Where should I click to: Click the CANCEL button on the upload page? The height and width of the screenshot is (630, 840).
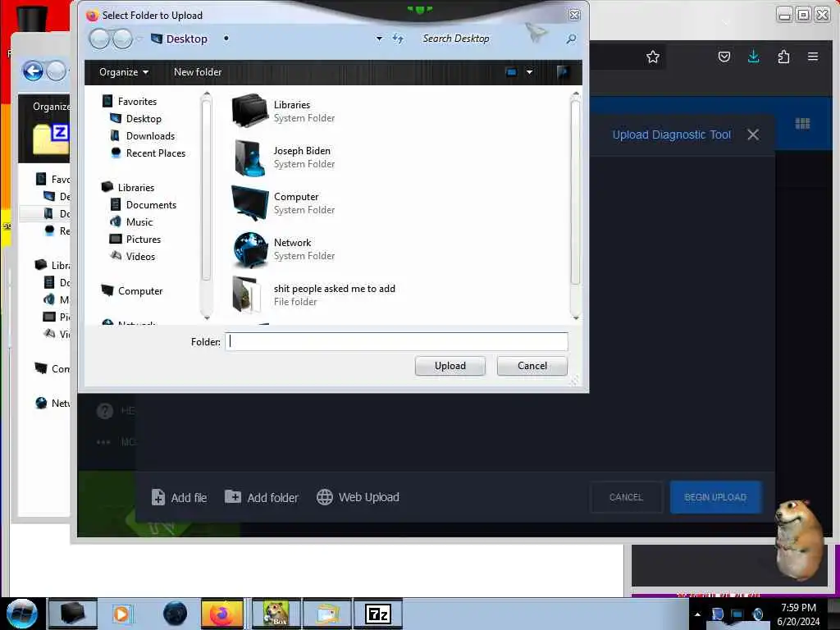626,497
